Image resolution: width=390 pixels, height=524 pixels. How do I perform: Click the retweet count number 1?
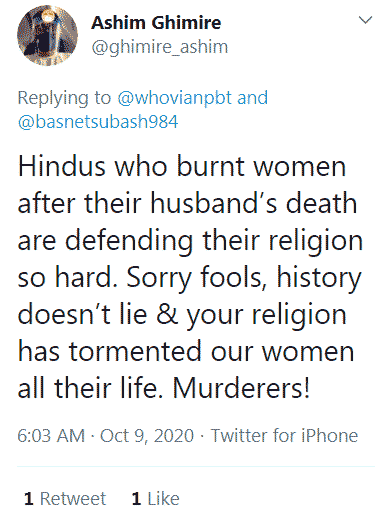[29, 499]
